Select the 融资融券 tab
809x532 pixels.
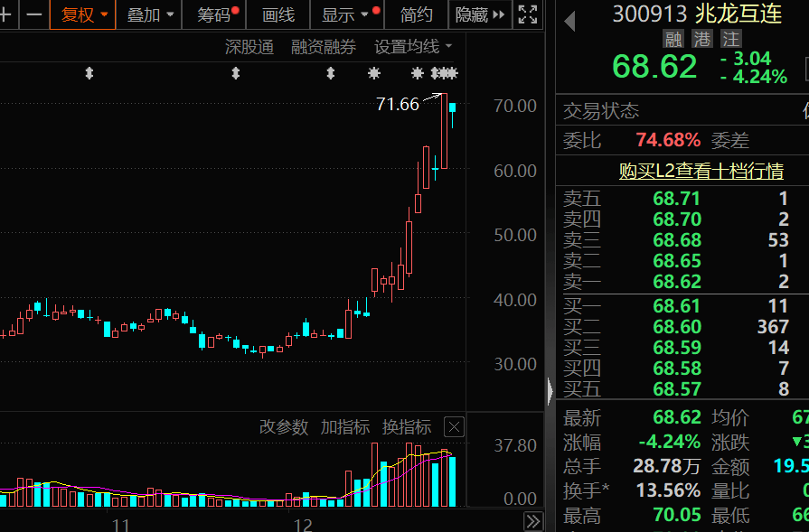(x=325, y=46)
